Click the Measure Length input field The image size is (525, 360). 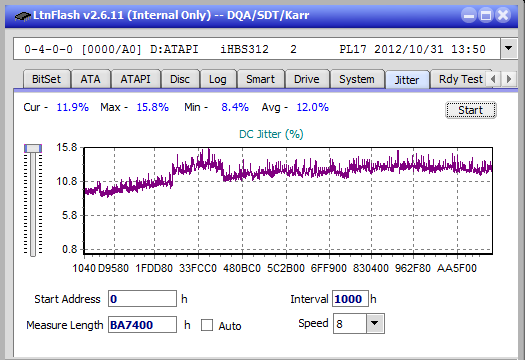[x=142, y=325]
